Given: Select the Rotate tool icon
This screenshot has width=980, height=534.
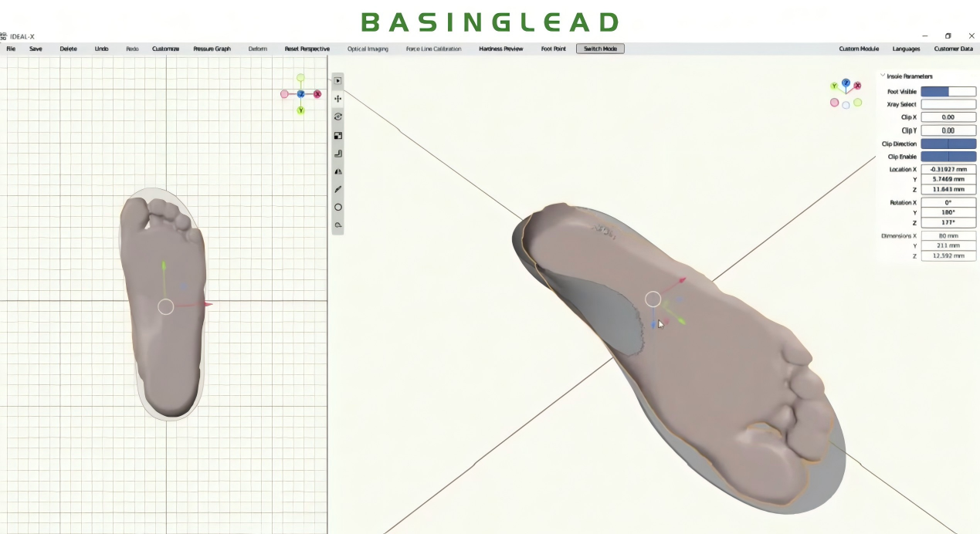Looking at the screenshot, I should coord(338,117).
